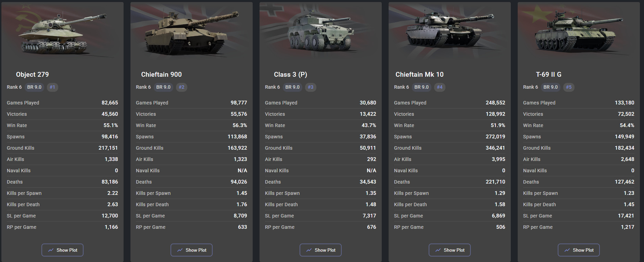This screenshot has height=262, width=644.
Task: Click BR 9.0 tag on Object 279
Action: click(34, 87)
